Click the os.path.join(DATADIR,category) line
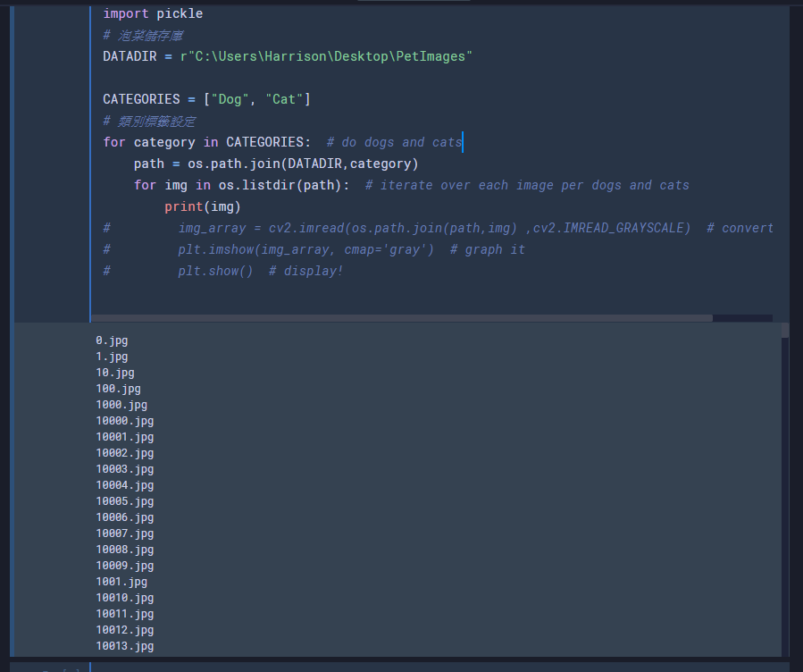The height and width of the screenshot is (672, 803). pos(276,164)
